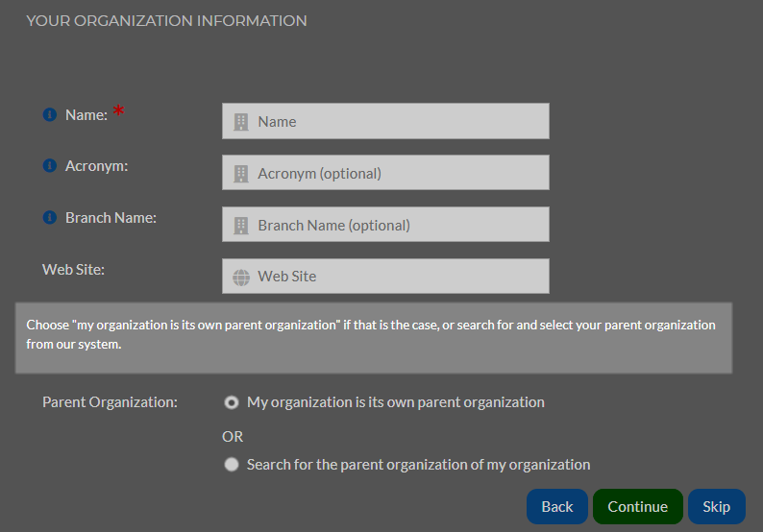This screenshot has height=532, width=763.
Task: Click the building icon in Acronym field
Action: (241, 174)
